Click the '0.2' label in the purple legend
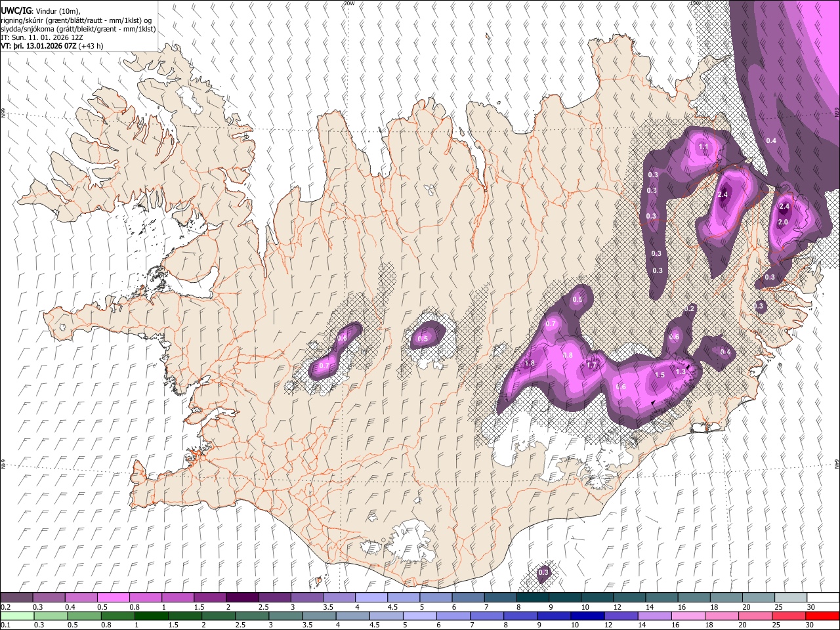This screenshot has width=840, height=630. pyautogui.click(x=5, y=607)
